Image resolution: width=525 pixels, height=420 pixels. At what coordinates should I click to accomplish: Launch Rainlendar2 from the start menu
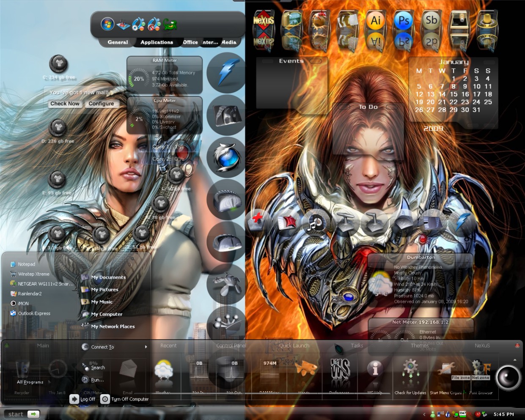click(26, 294)
